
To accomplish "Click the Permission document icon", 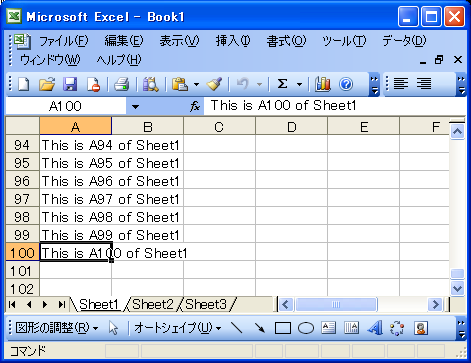I will click(93, 84).
